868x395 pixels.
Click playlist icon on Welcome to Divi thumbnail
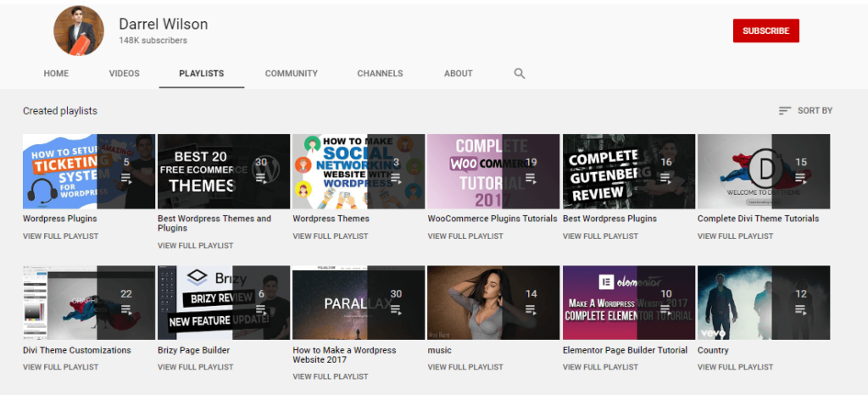click(801, 178)
